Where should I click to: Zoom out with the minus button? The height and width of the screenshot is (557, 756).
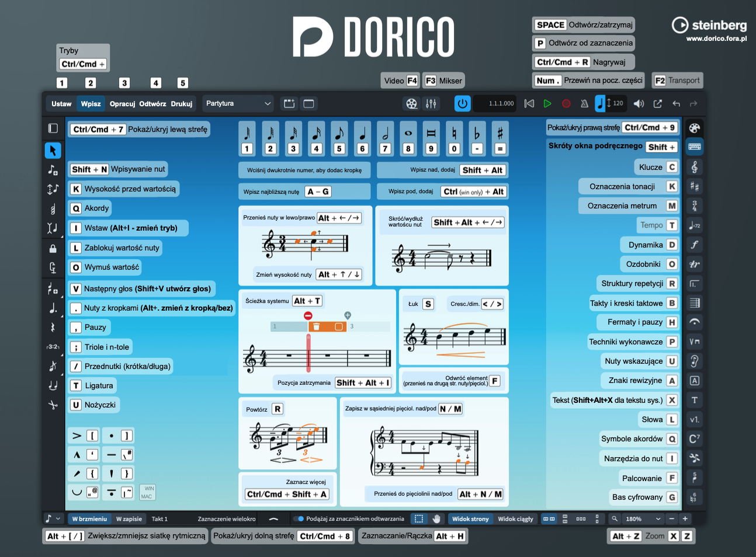point(672,518)
